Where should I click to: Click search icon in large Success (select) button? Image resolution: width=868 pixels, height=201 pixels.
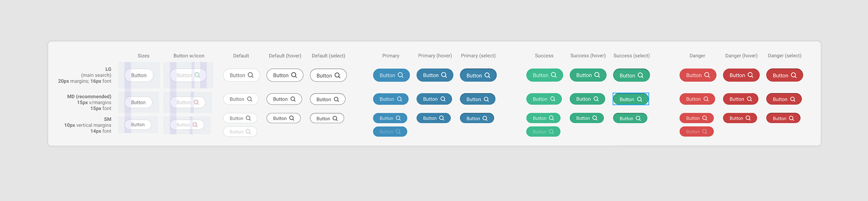[640, 75]
